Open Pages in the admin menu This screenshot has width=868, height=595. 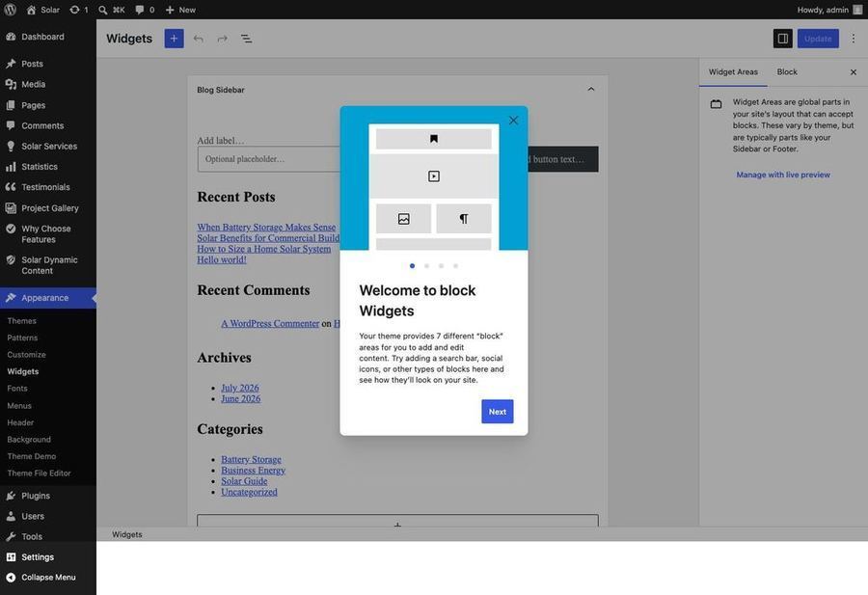48,105
